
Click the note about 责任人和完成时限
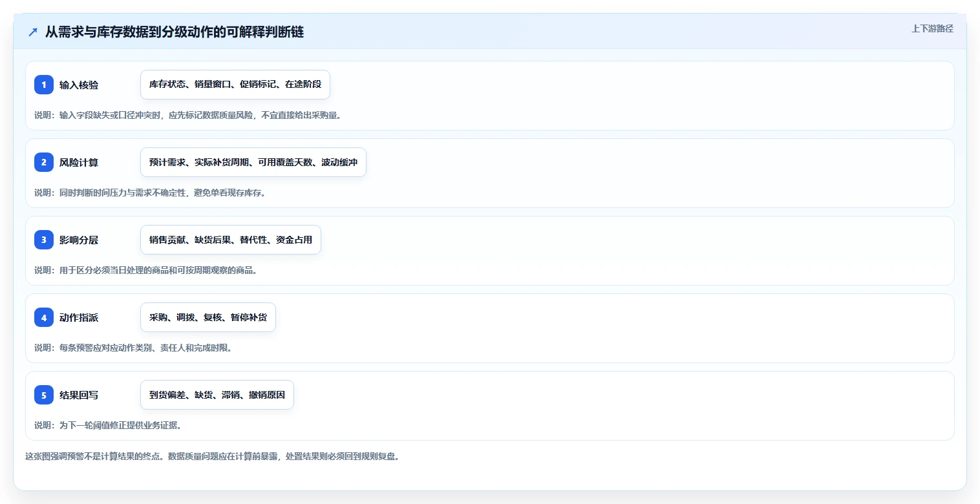click(133, 348)
